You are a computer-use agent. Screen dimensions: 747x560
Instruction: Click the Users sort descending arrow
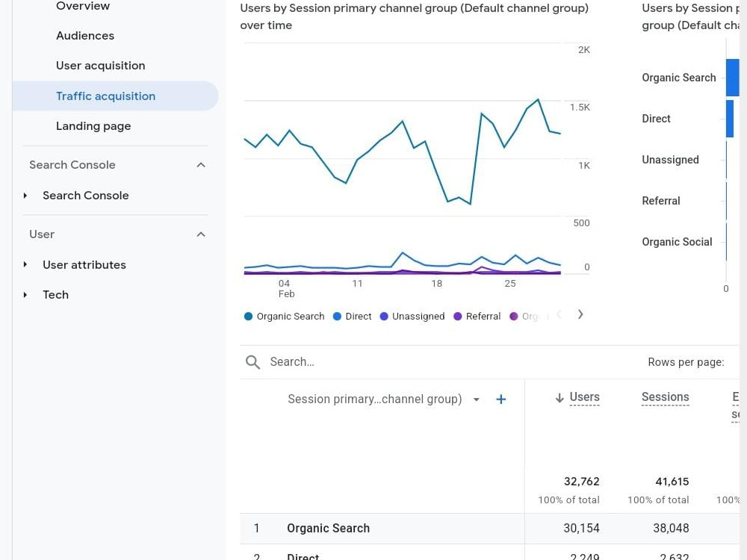tap(560, 398)
